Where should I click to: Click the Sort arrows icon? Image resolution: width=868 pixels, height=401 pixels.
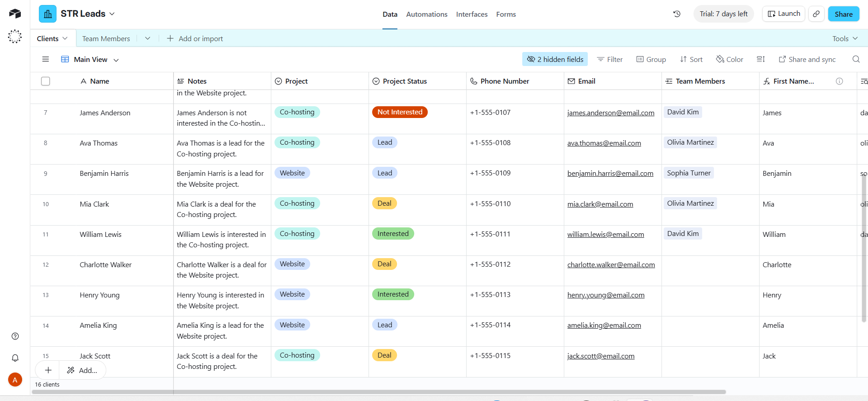coord(684,59)
